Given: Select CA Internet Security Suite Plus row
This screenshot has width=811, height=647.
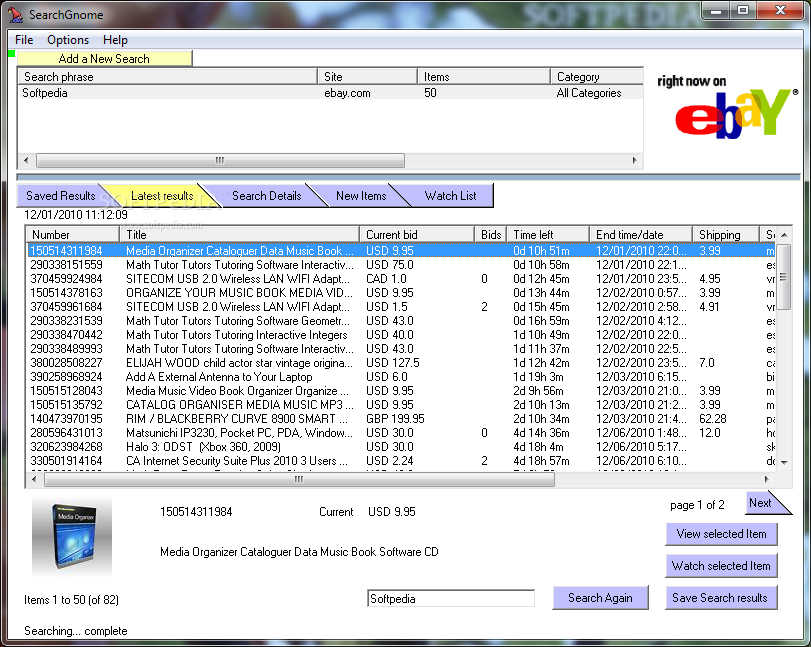Looking at the screenshot, I should (401, 460).
